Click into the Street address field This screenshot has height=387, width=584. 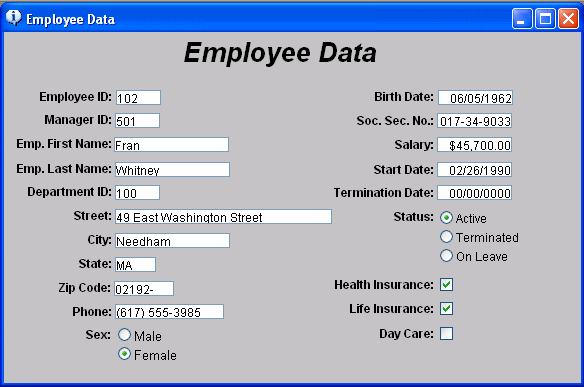pos(223,216)
